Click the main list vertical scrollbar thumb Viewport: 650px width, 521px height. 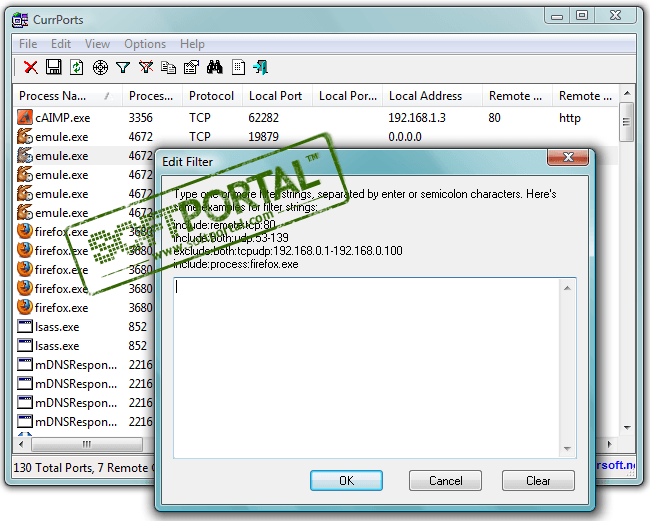pos(626,122)
